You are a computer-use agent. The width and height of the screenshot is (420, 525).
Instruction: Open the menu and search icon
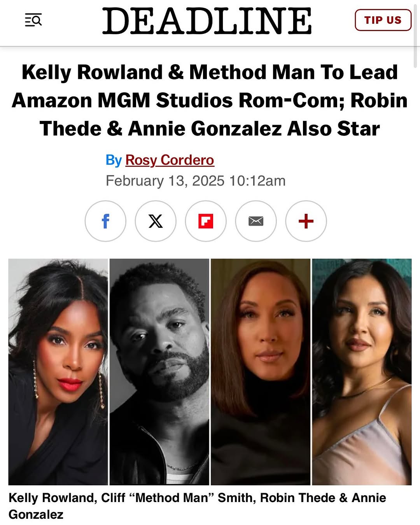[x=33, y=20]
